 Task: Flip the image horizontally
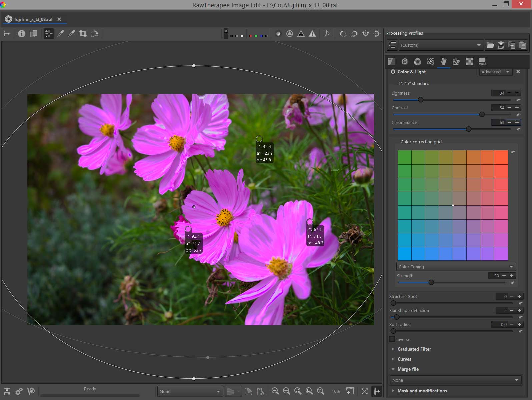coord(366,34)
